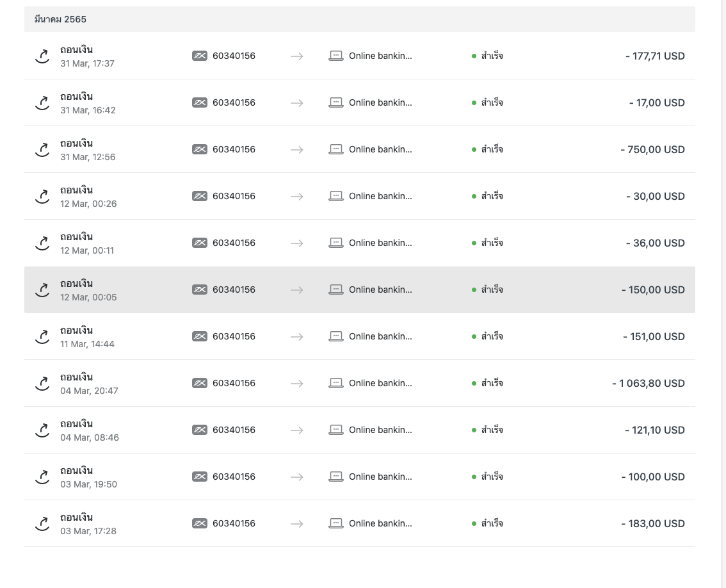Click ถอนเงิน label dated 11 Mar, 14:44
This screenshot has width=726, height=588.
[76, 330]
